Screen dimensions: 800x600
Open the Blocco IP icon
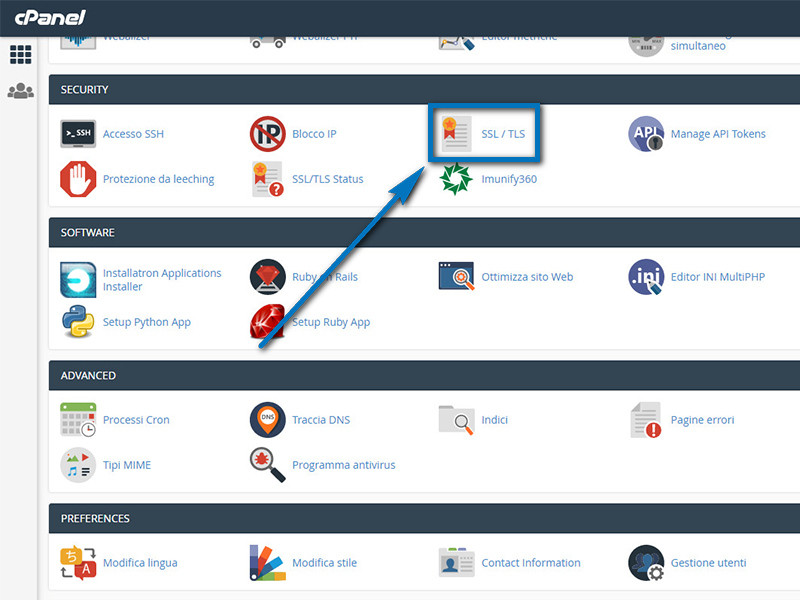point(267,134)
